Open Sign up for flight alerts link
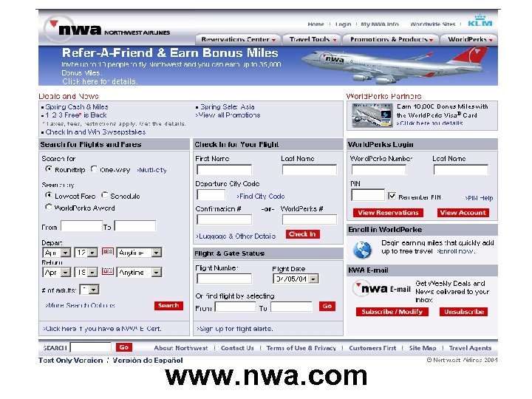 (x=235, y=329)
